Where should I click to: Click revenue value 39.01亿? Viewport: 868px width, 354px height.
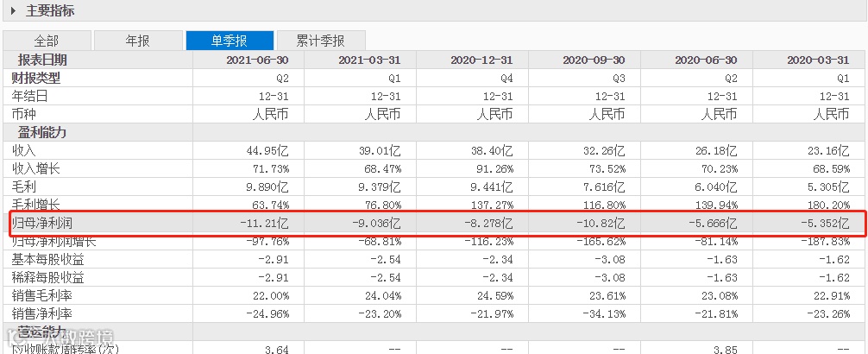click(x=379, y=150)
